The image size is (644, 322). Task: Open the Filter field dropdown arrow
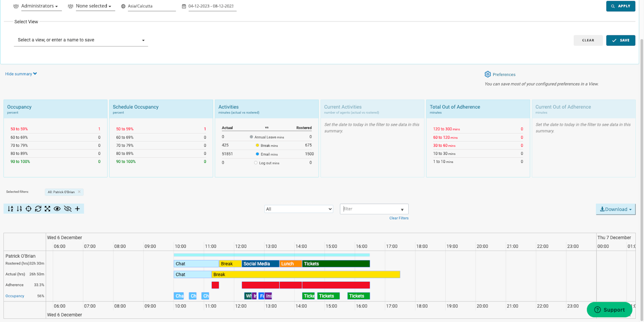(x=402, y=210)
